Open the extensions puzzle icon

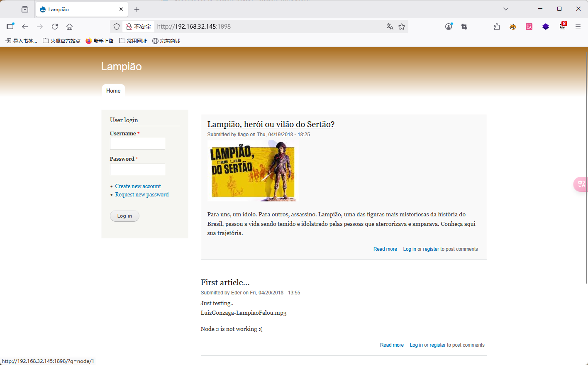(x=497, y=27)
